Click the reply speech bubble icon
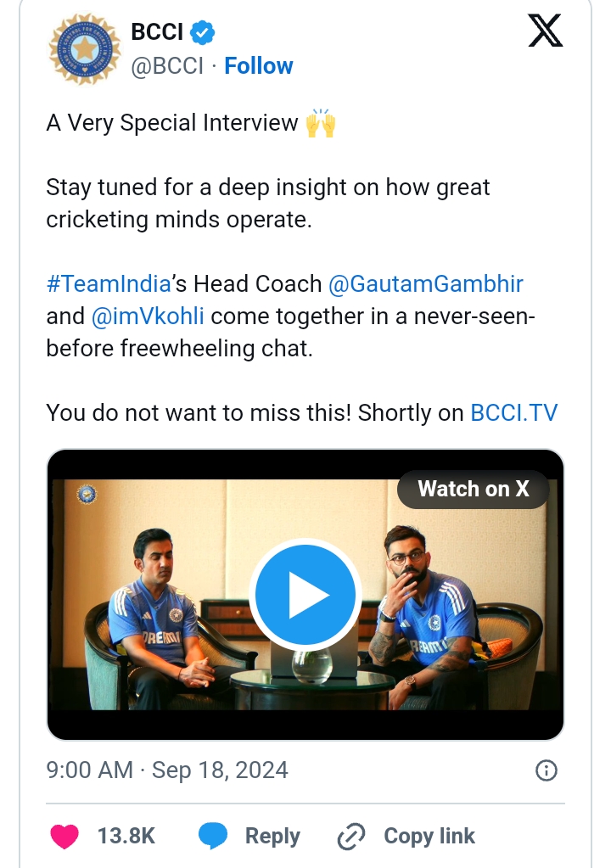The image size is (611, 868). 213,837
